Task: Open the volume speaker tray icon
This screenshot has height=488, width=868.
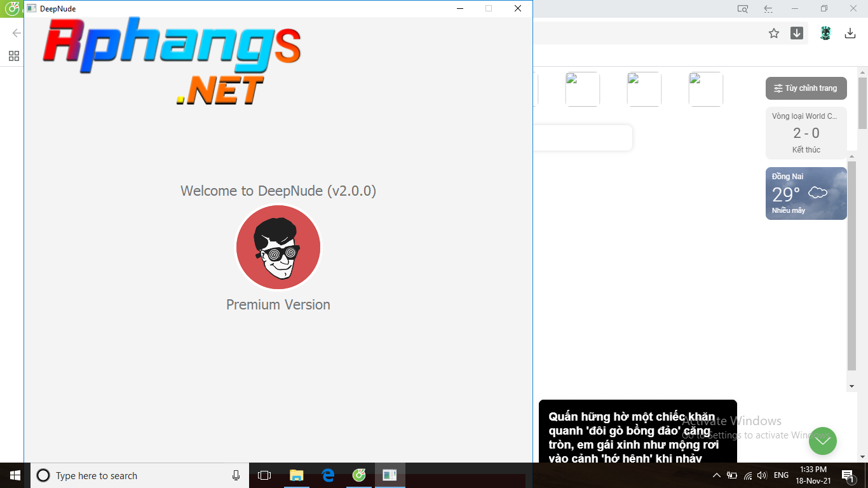Action: point(763,475)
